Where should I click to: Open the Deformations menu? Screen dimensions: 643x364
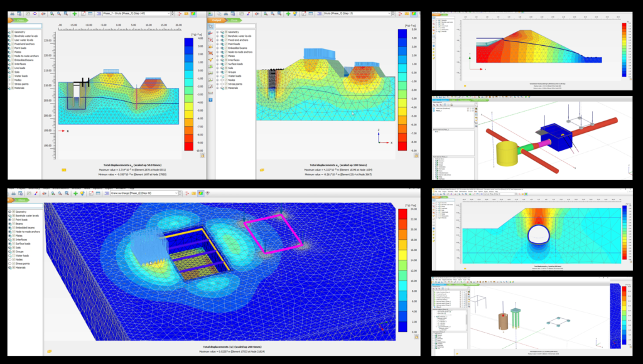(x=58, y=188)
